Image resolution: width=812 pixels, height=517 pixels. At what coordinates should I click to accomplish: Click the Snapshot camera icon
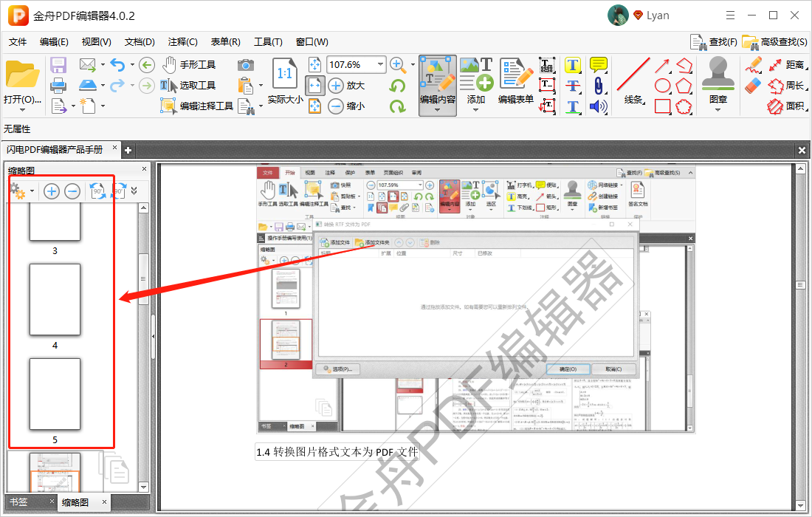click(246, 65)
